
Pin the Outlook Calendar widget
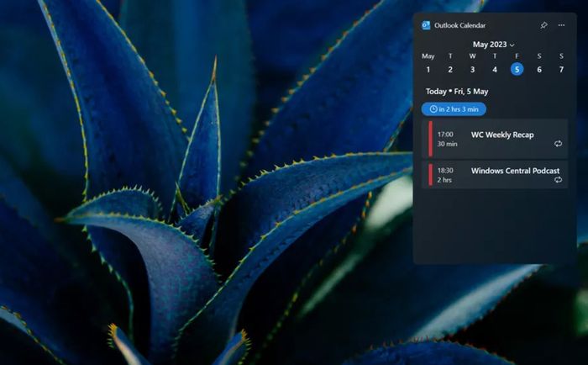pos(543,25)
